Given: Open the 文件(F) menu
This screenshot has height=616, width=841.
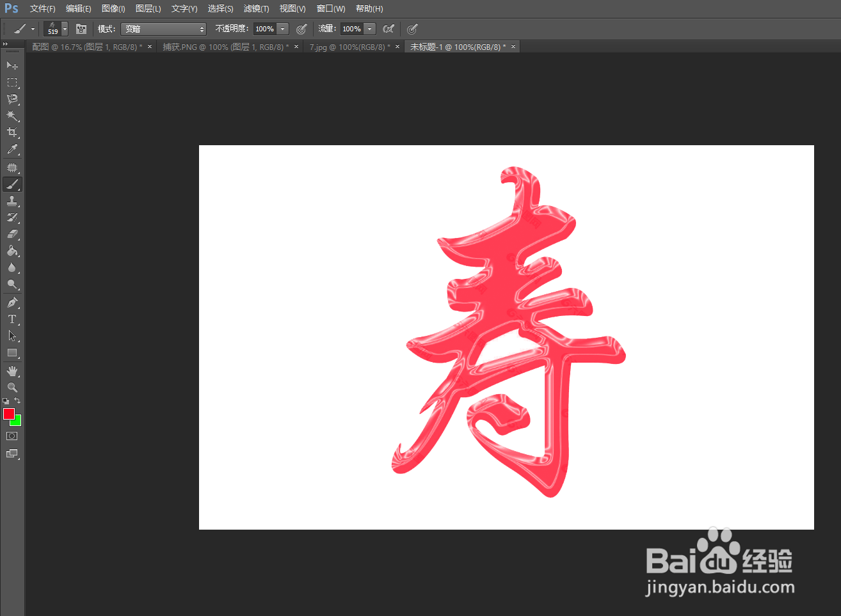Looking at the screenshot, I should pos(43,9).
